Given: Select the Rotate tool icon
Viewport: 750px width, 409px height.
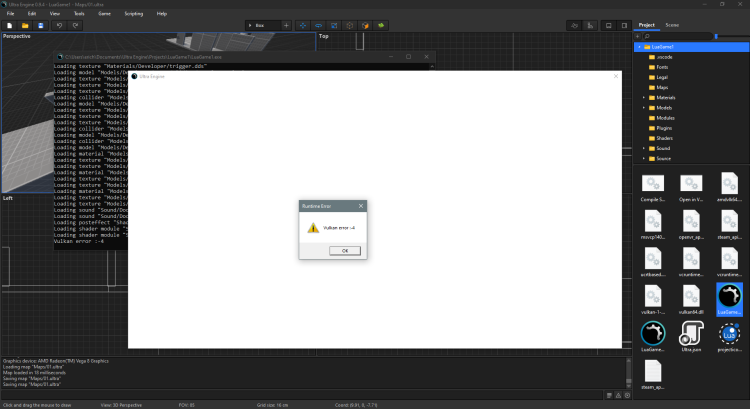Looking at the screenshot, I should [319, 25].
